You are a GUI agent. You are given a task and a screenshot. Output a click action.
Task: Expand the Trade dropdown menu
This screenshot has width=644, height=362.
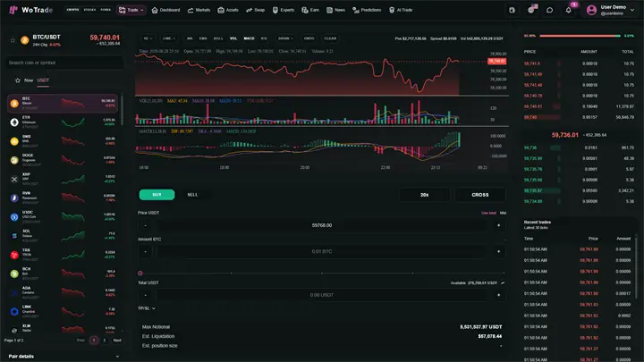(x=131, y=10)
